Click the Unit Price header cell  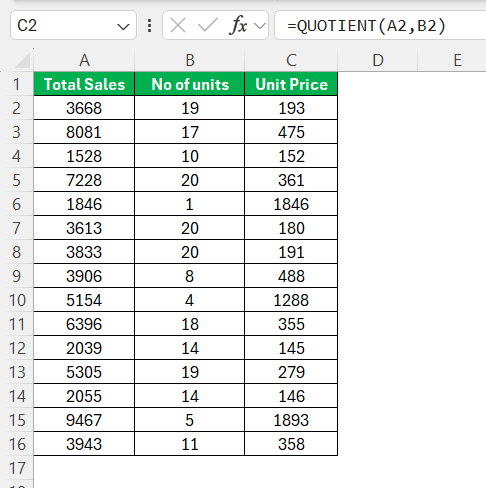pos(291,84)
